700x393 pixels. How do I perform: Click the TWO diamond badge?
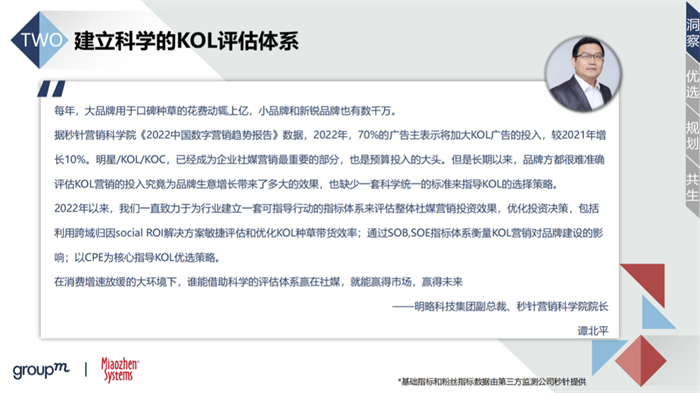coord(40,40)
